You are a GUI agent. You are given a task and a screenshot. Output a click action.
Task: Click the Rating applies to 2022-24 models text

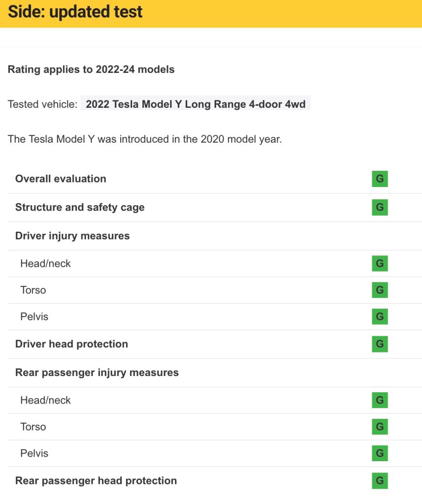click(91, 69)
